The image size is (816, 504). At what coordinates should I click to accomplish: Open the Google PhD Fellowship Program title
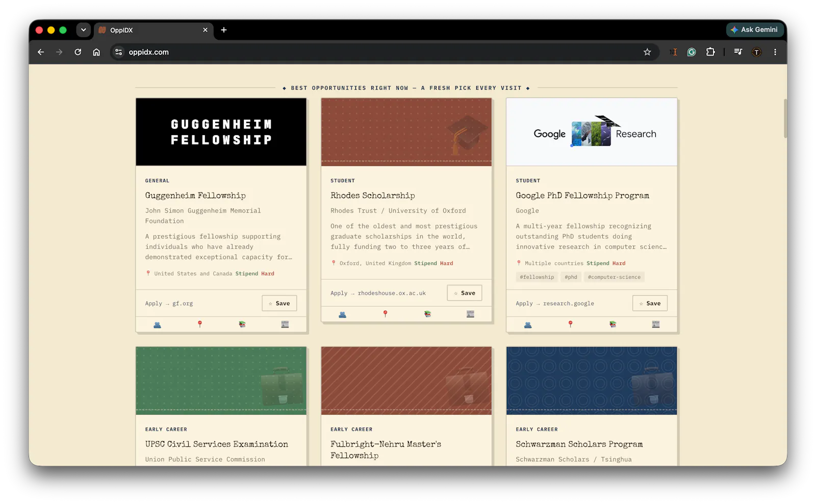[582, 196]
